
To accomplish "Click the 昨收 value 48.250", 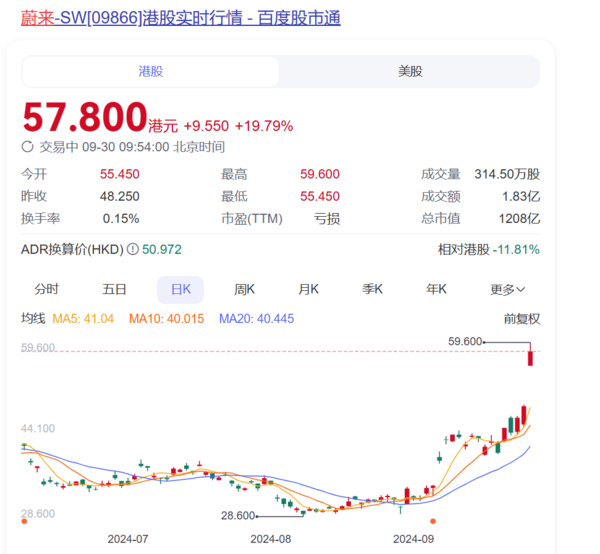I will point(120,197).
